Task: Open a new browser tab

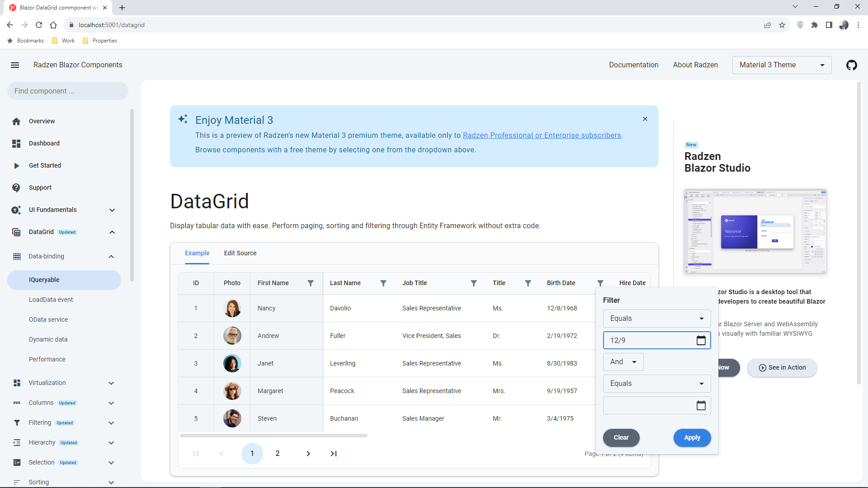Action: pyautogui.click(x=122, y=8)
